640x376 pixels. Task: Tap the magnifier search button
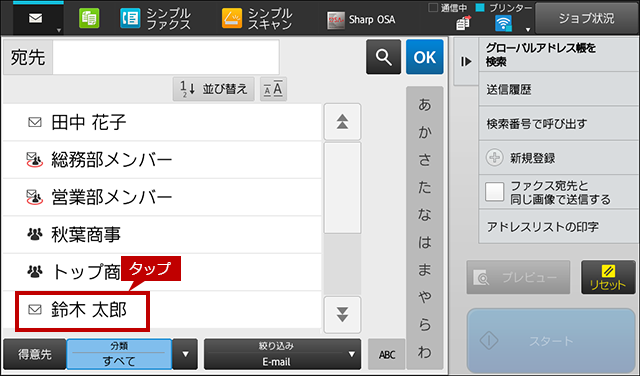(383, 57)
